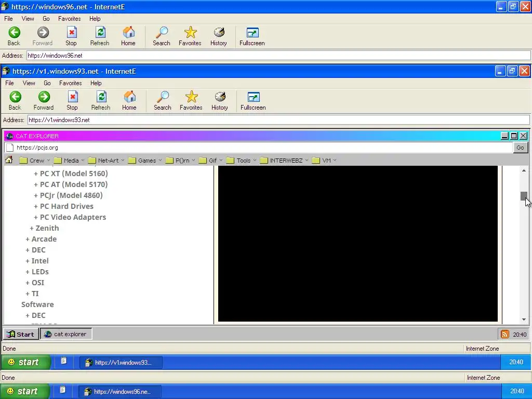Image resolution: width=532 pixels, height=399 pixels.
Task: Click Cat Explorer title bar cat icon
Action: coord(10,136)
